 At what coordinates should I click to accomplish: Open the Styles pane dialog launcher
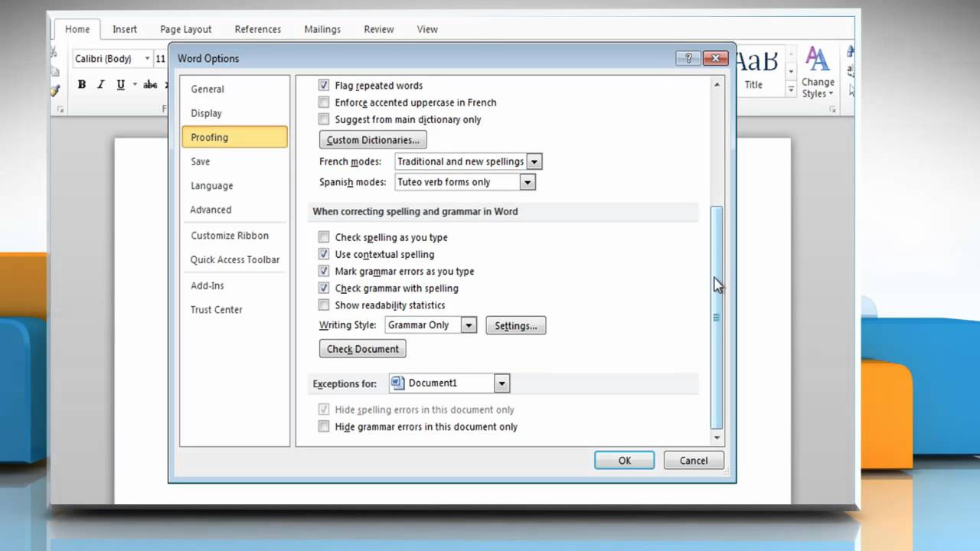click(x=832, y=109)
